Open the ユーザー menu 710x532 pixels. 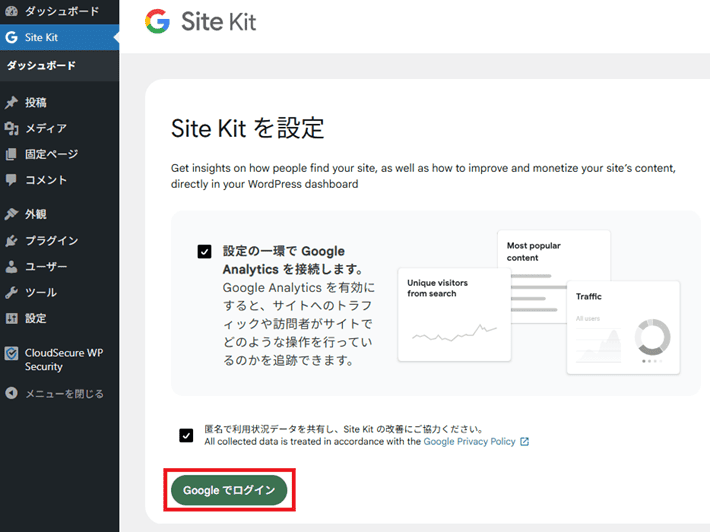(59, 267)
